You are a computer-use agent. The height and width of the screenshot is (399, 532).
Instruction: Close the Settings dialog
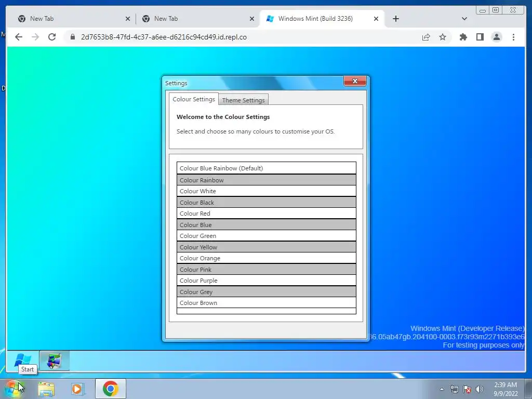pos(355,81)
